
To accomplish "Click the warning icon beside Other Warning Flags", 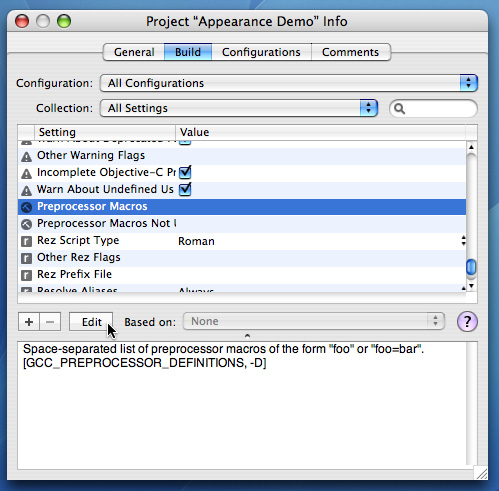I will pos(26,156).
